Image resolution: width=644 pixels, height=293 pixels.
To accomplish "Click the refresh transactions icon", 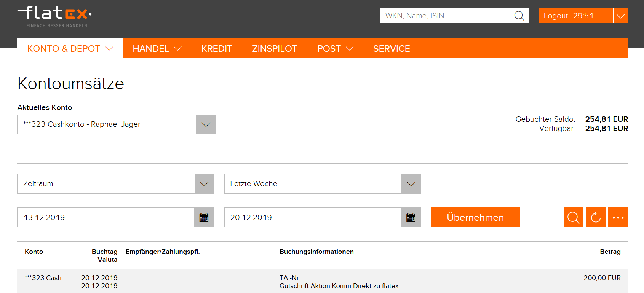I will pyautogui.click(x=596, y=217).
